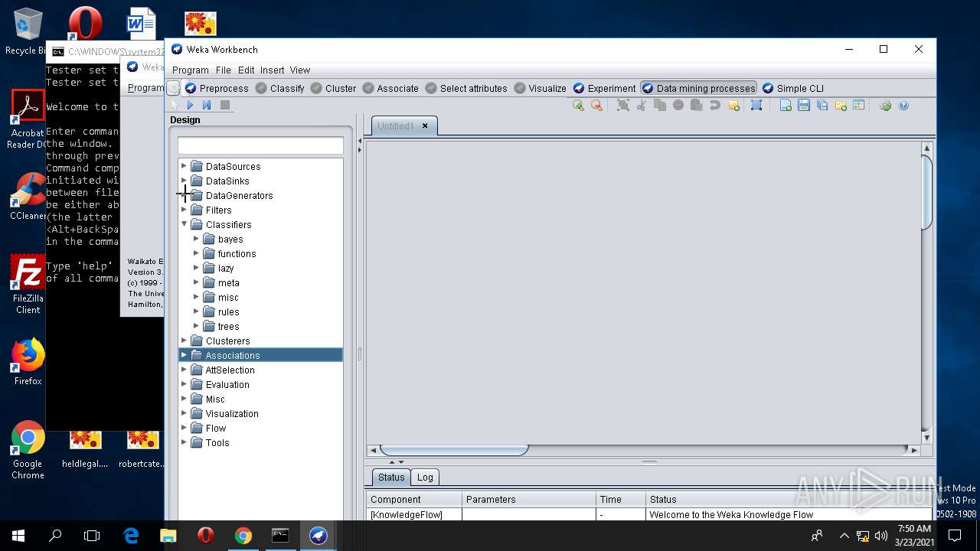
Task: Click the undo arrow icon
Action: click(714, 106)
